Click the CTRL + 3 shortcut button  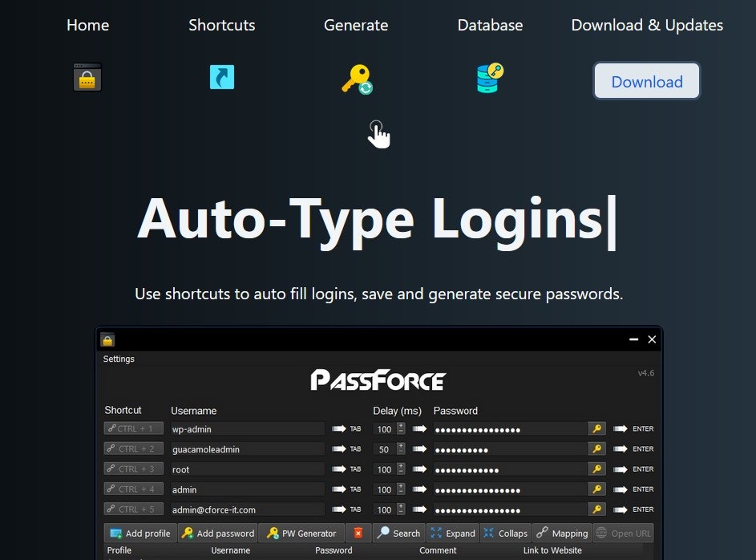pyautogui.click(x=134, y=469)
